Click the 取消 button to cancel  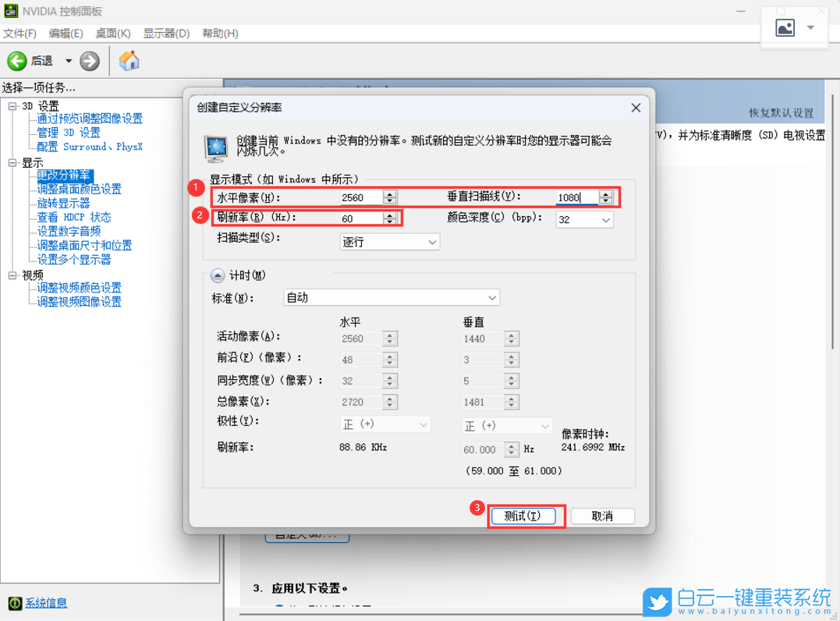[x=602, y=516]
